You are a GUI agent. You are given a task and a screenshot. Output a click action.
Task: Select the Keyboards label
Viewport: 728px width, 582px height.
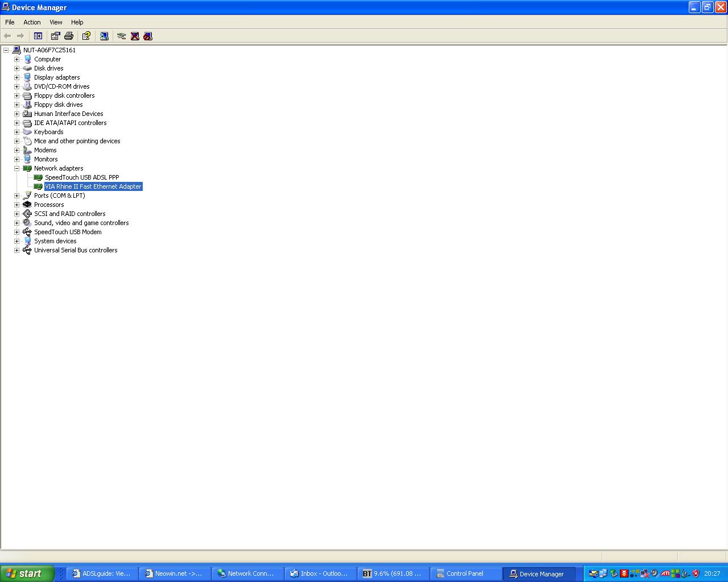(x=49, y=132)
